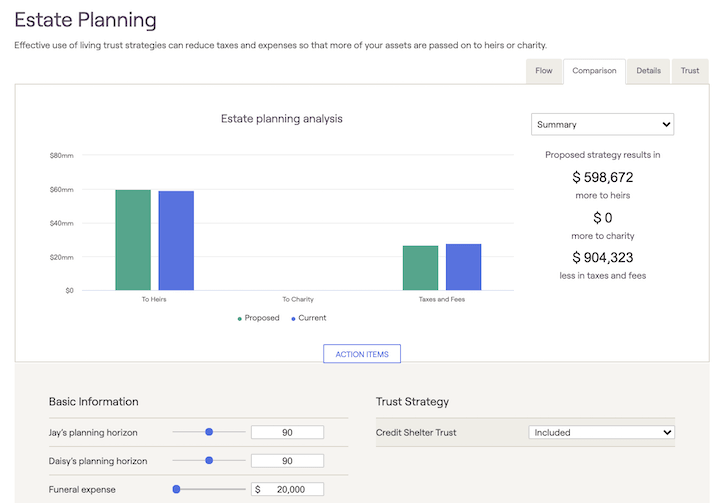Focus Daisy's planning horizon input field
Screen dimensions: 720x503
click(287, 461)
